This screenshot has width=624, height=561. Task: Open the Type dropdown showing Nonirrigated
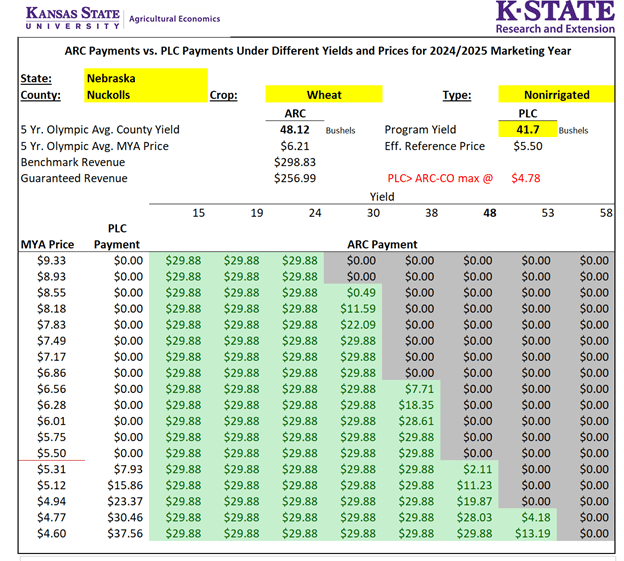553,95
